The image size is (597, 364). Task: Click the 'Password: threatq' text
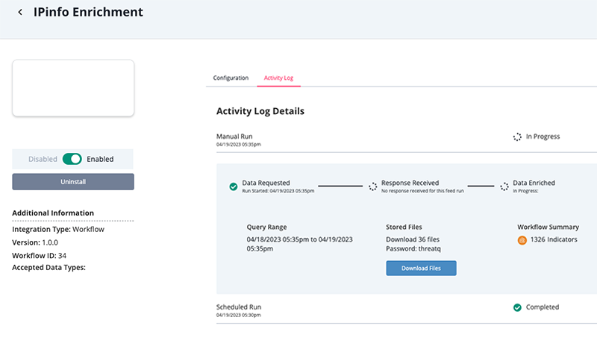tap(413, 248)
